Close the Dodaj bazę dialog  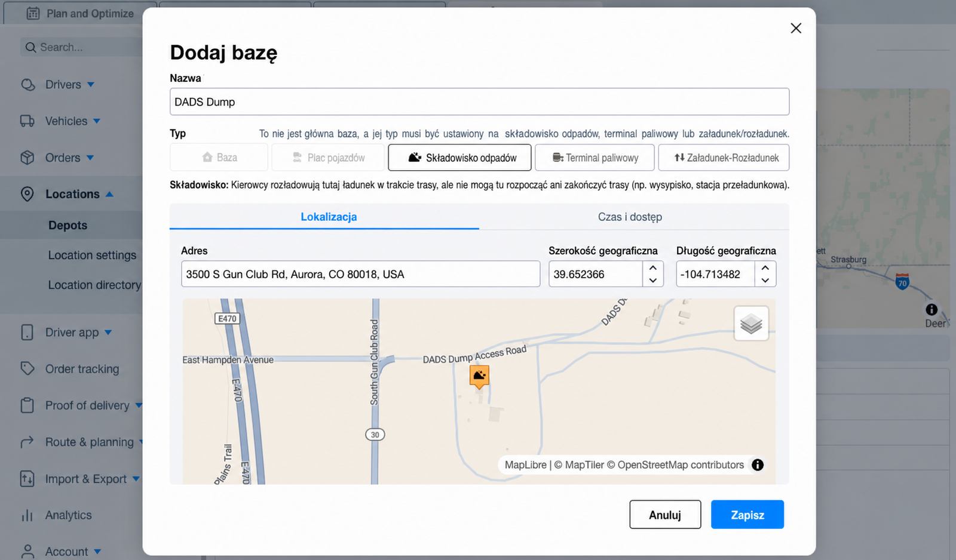coord(796,28)
